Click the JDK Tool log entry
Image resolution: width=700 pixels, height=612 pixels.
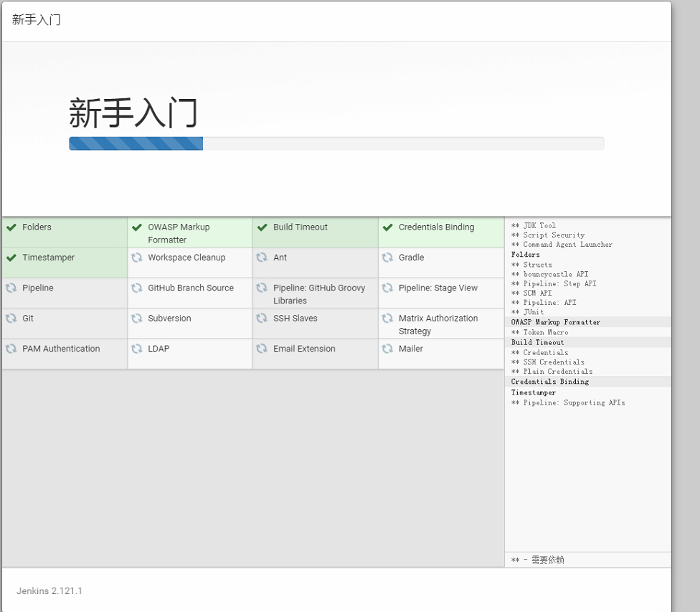534,225
